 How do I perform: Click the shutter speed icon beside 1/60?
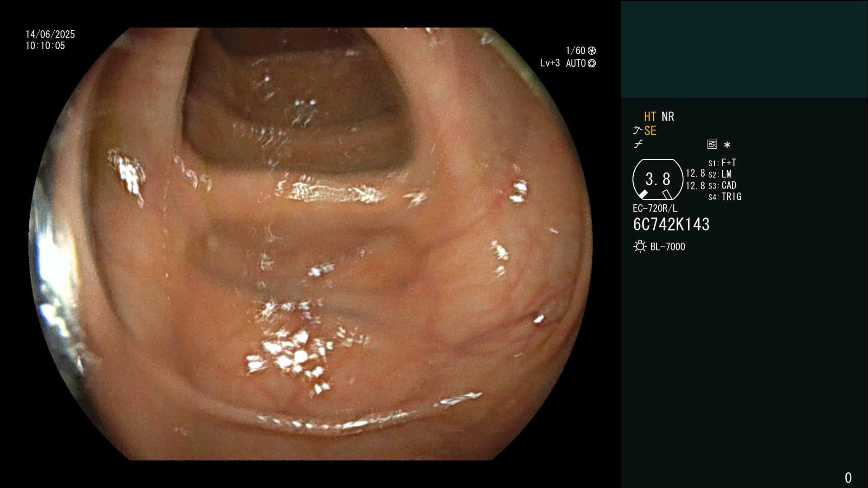(x=592, y=51)
